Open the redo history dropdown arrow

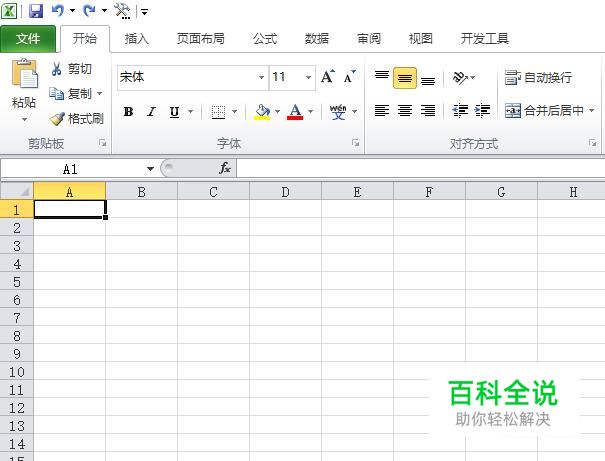point(104,10)
